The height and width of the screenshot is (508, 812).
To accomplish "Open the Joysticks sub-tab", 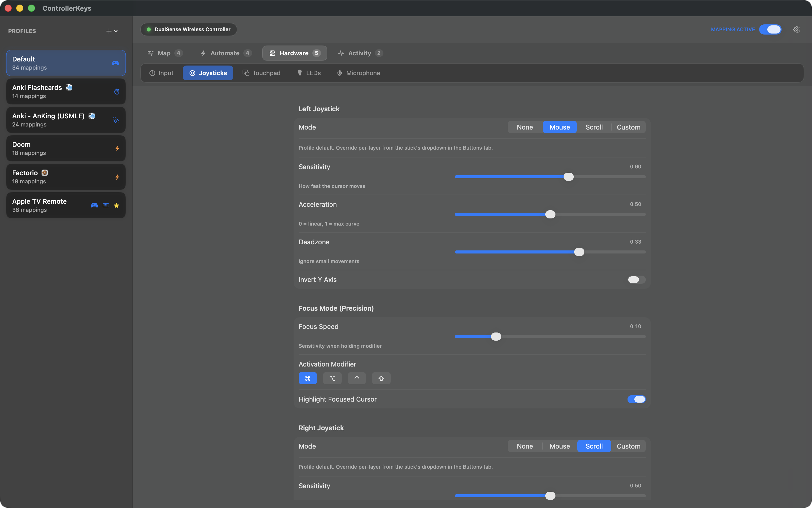I will click(x=208, y=73).
